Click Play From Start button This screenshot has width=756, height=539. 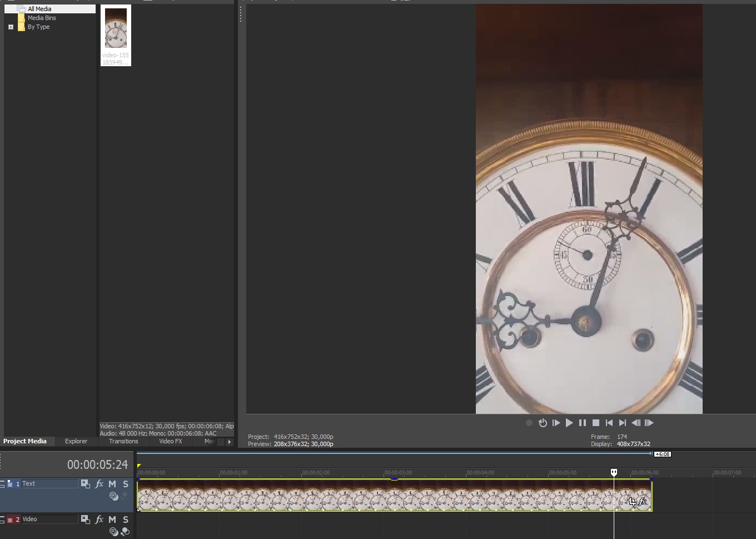coord(556,423)
